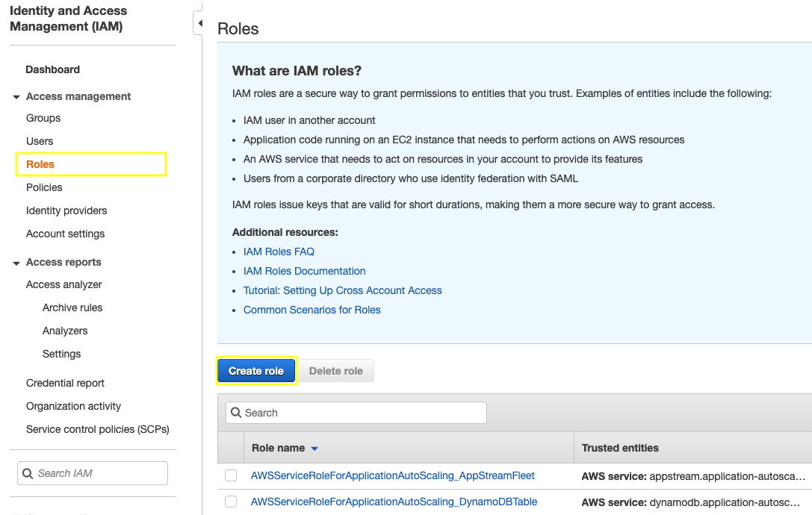Open IAM Roles Documentation link
This screenshot has width=812, height=515.
pyautogui.click(x=305, y=271)
